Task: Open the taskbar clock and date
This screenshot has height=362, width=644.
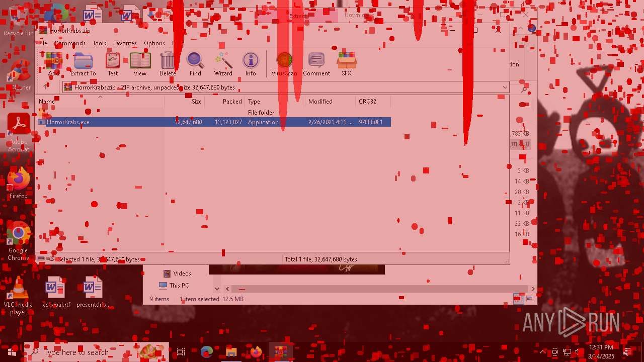Action: coord(601,352)
